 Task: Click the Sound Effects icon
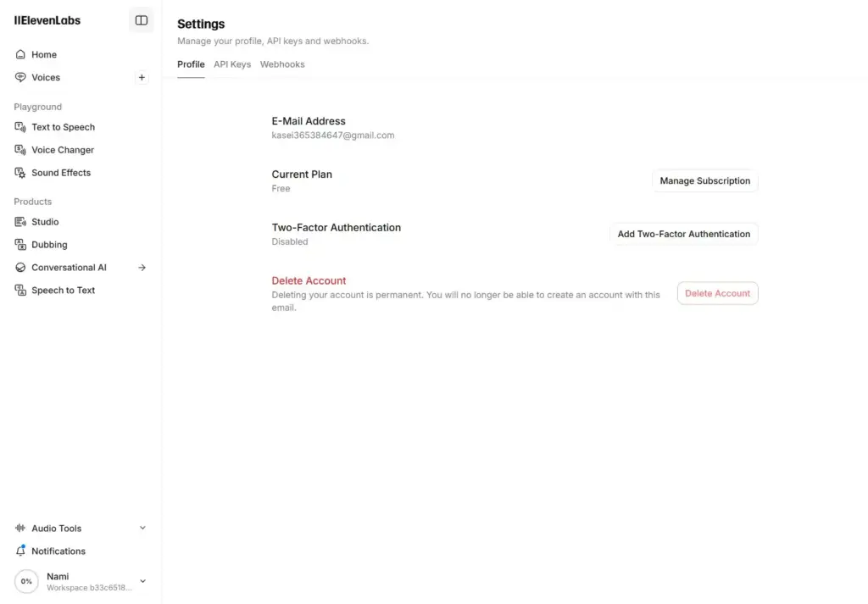[x=20, y=173]
